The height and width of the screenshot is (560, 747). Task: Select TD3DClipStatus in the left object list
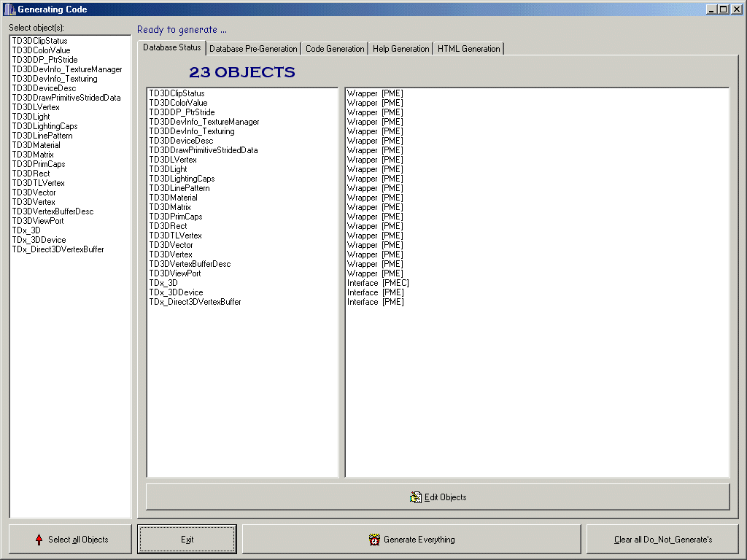(x=39, y=41)
